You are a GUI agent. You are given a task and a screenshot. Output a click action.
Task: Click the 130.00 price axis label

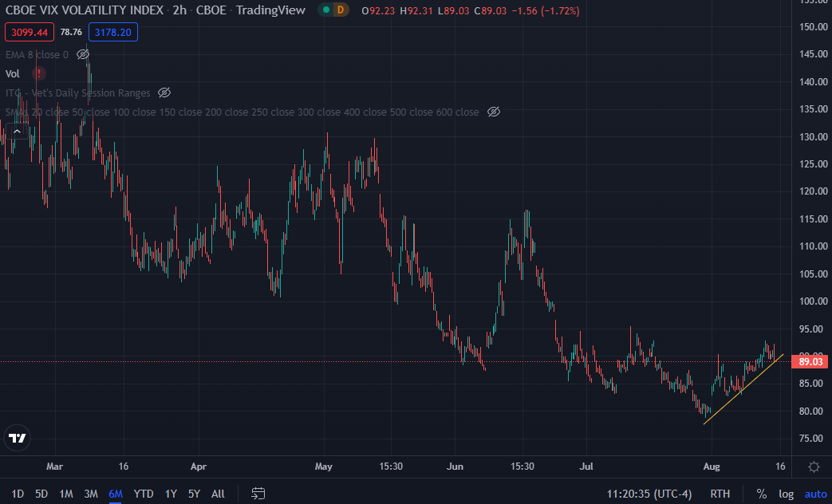coord(814,137)
